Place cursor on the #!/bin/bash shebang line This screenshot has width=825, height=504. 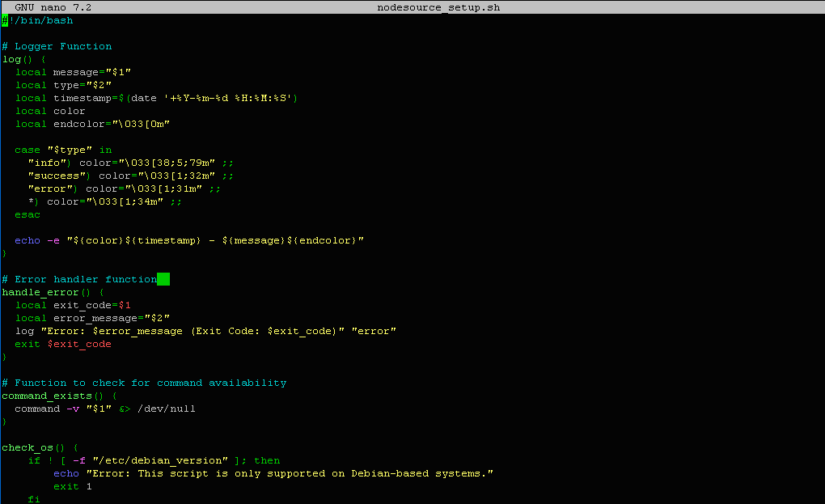pos(39,20)
